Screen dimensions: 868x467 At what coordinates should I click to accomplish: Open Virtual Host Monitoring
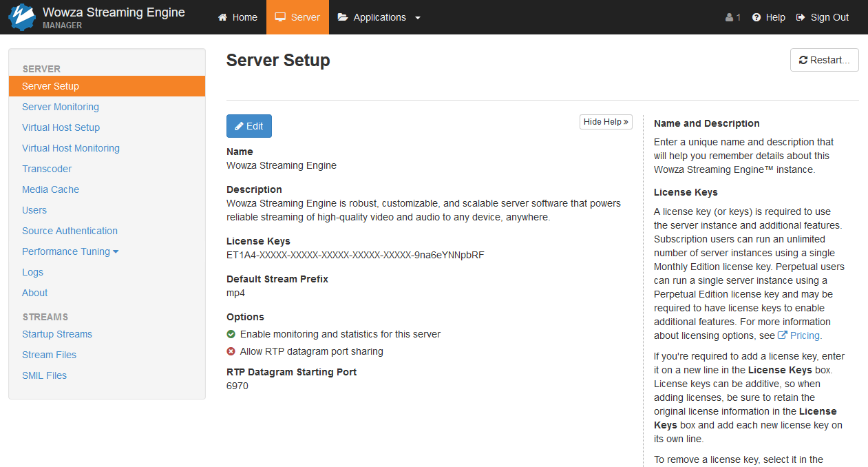[71, 148]
